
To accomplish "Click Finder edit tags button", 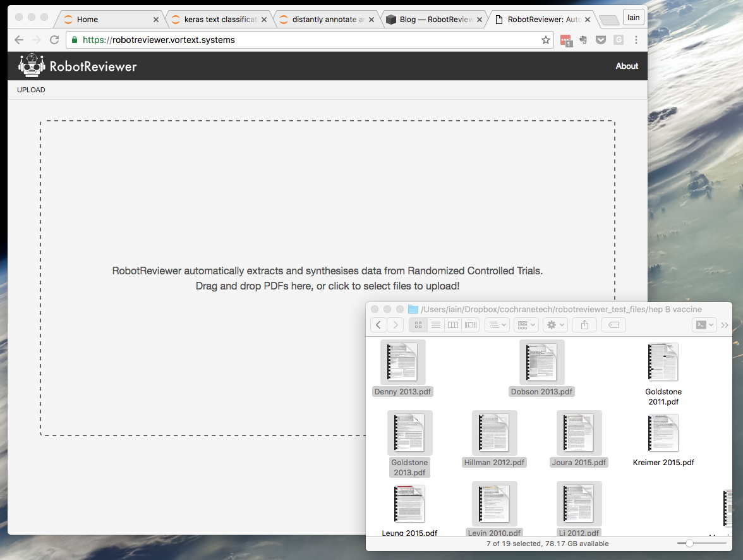I will [613, 325].
